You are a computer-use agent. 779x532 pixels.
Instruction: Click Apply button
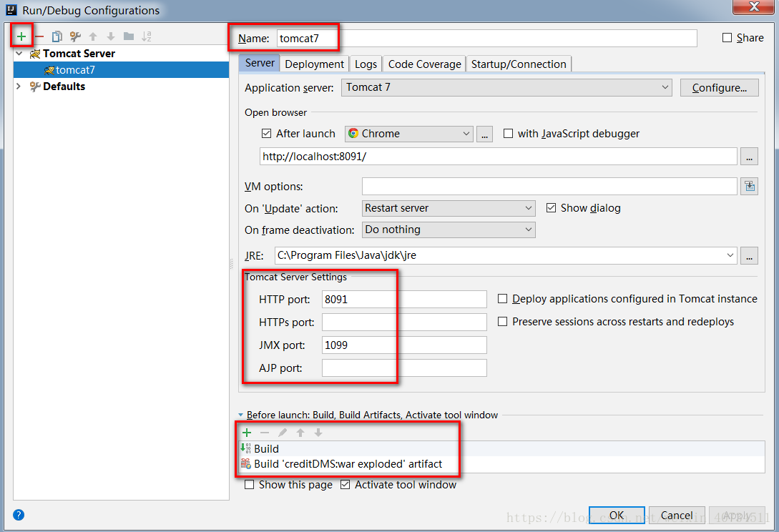(737, 515)
